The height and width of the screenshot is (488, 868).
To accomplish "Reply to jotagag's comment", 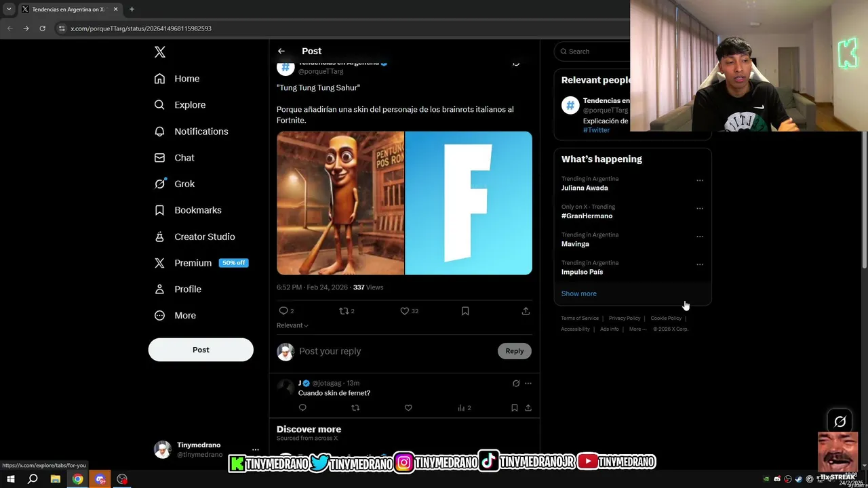I will pyautogui.click(x=302, y=407).
